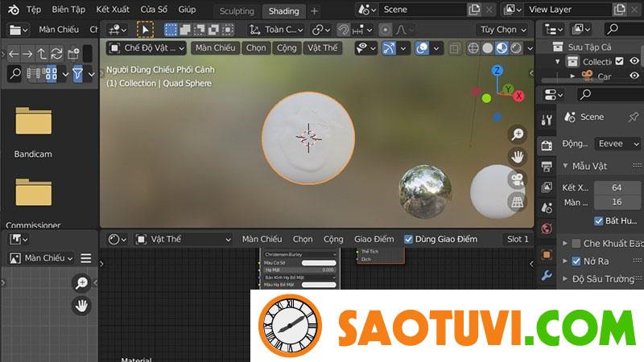Click the hand pan gizmo in 3D viewport

click(x=517, y=156)
